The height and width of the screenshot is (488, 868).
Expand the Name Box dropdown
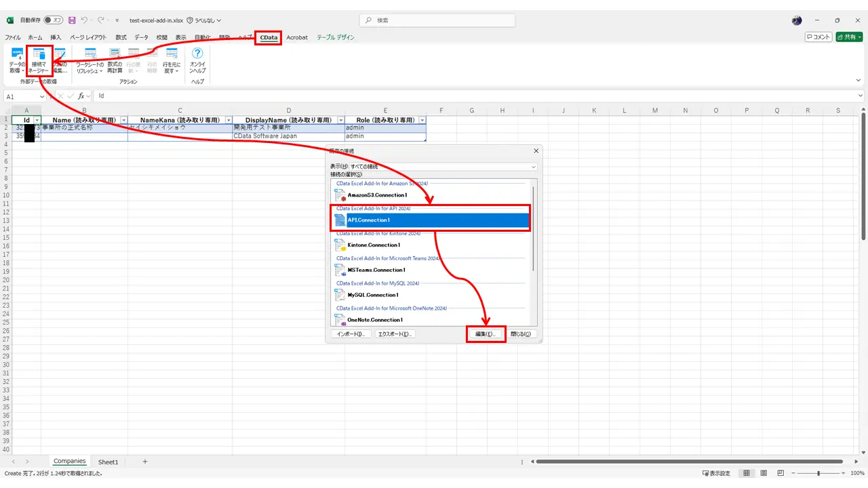coord(42,96)
